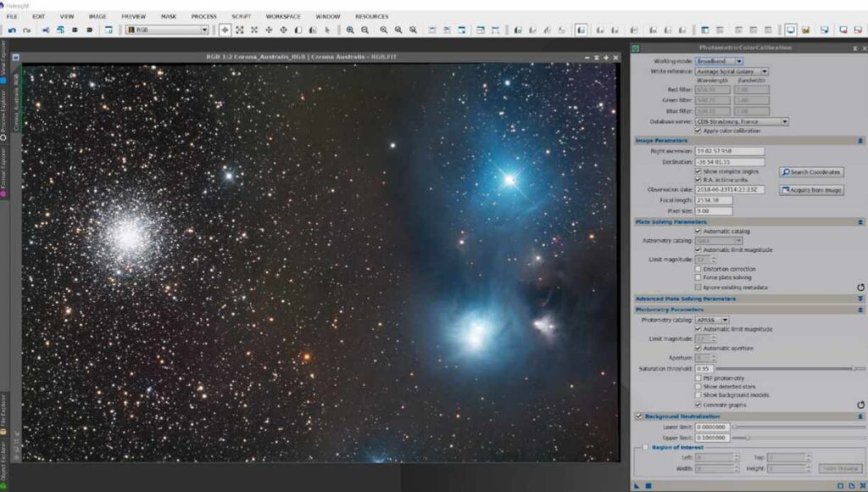Open Photometry catalog APASS dropdown
The image size is (868, 492).
712,321
